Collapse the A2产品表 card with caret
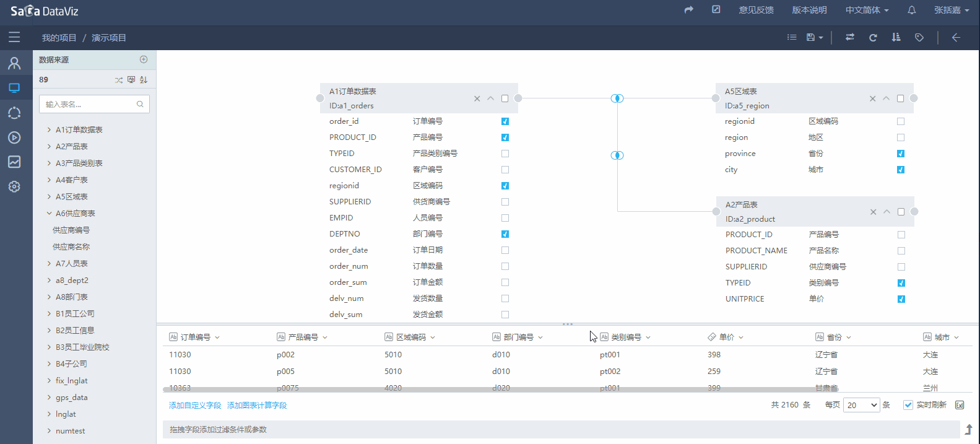The width and height of the screenshot is (980, 444). [887, 212]
